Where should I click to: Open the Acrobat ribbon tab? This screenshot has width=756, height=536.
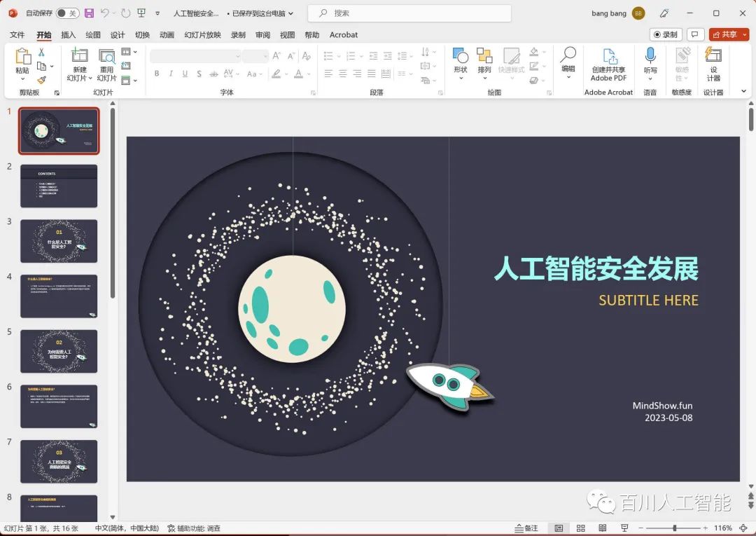coord(343,34)
